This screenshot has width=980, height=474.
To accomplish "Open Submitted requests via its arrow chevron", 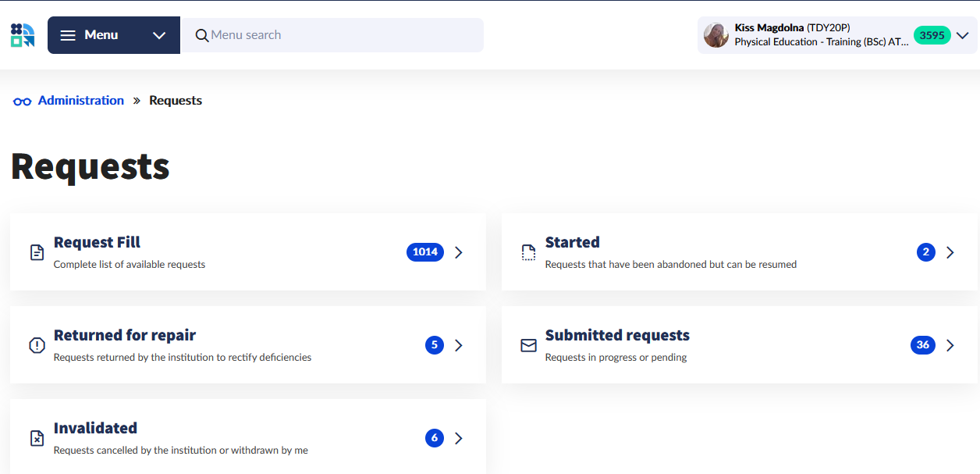I will point(950,345).
